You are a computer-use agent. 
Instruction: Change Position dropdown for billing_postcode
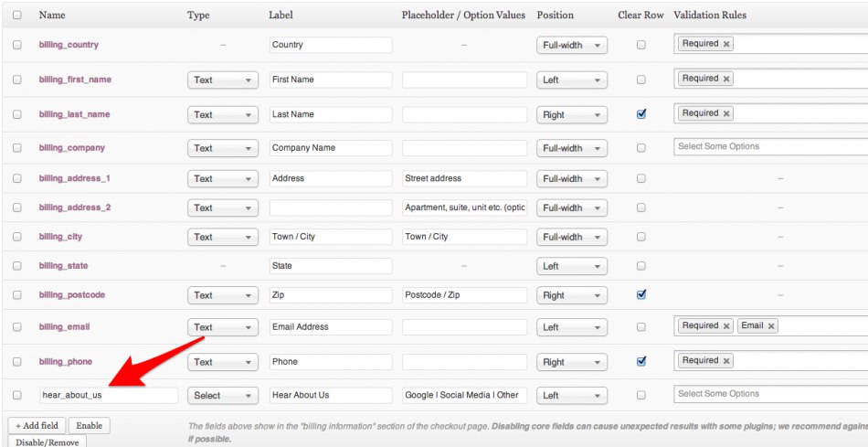tap(571, 295)
